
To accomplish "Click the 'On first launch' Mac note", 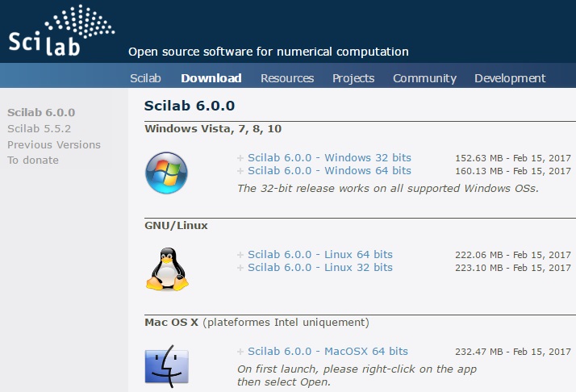I will pyautogui.click(x=357, y=376).
